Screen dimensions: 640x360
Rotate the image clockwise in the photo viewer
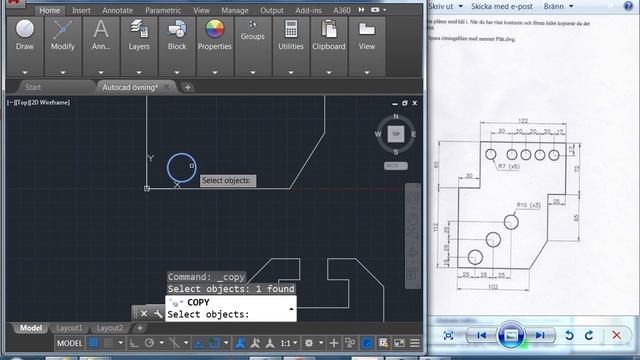(x=589, y=336)
